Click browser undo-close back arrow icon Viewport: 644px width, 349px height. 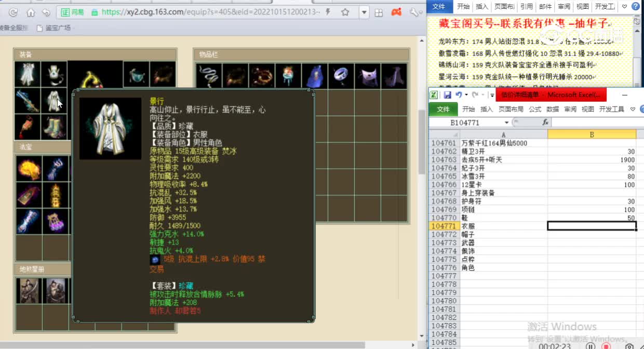46,12
